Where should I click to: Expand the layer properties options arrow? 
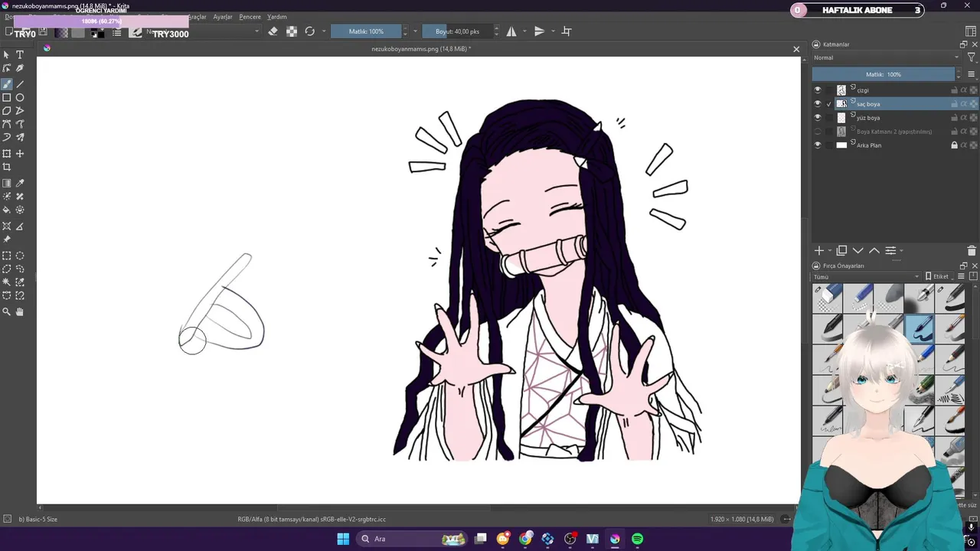[901, 251]
